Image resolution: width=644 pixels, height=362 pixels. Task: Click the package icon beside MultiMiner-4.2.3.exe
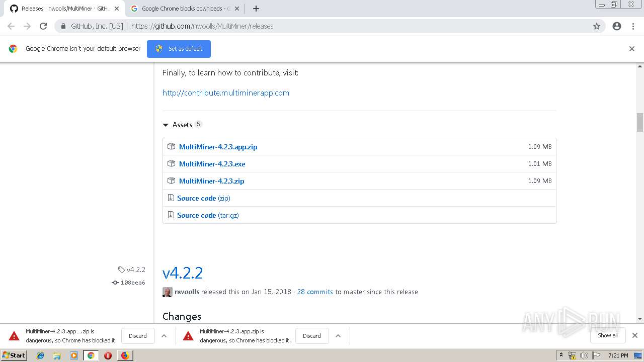[x=171, y=164]
